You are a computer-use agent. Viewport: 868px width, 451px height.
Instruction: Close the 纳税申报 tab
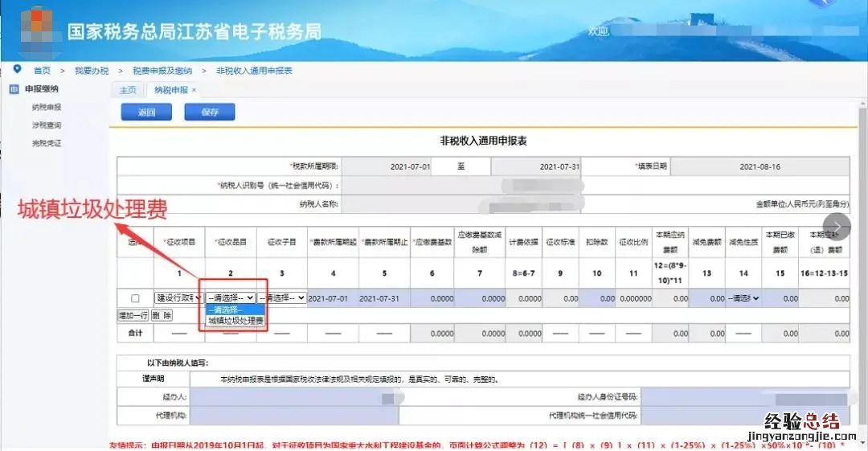coord(194,90)
